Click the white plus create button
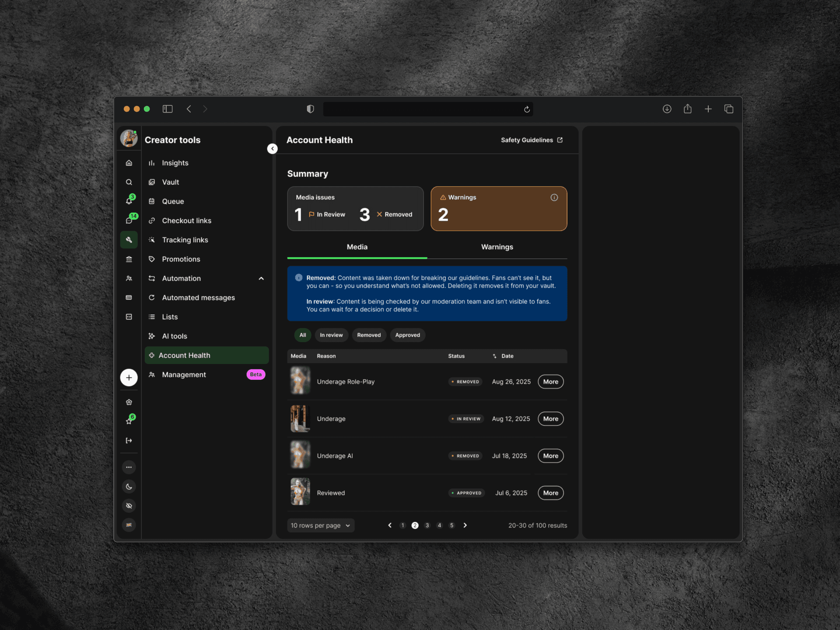Viewport: 840px width, 630px height. [129, 378]
